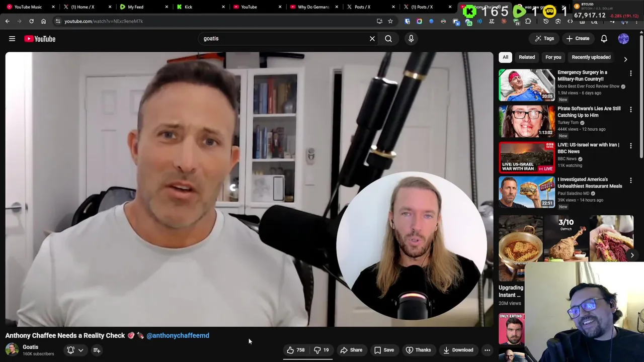Image resolution: width=644 pixels, height=362 pixels.
Task: Go to browser home page
Action: pyautogui.click(x=43, y=21)
